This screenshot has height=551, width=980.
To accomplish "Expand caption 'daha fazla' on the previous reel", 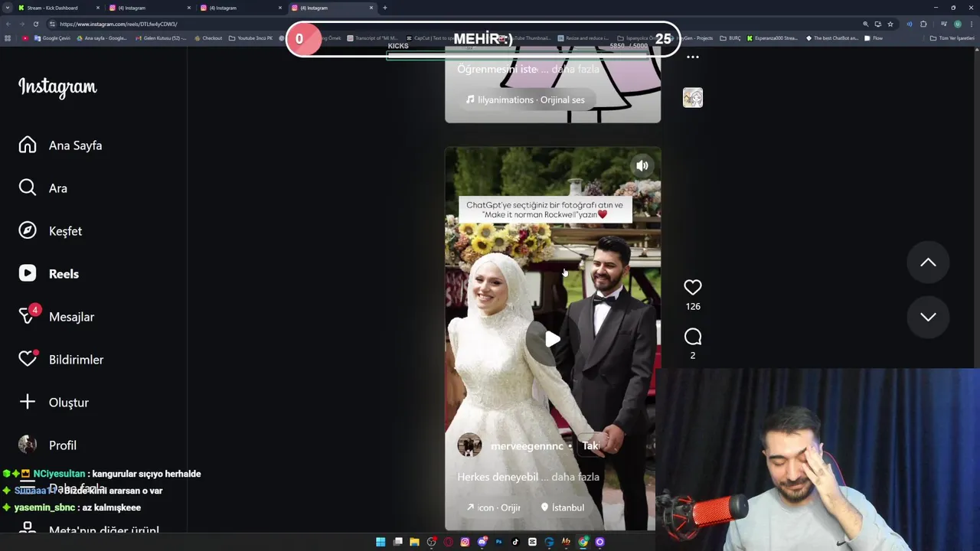I will [x=575, y=69].
